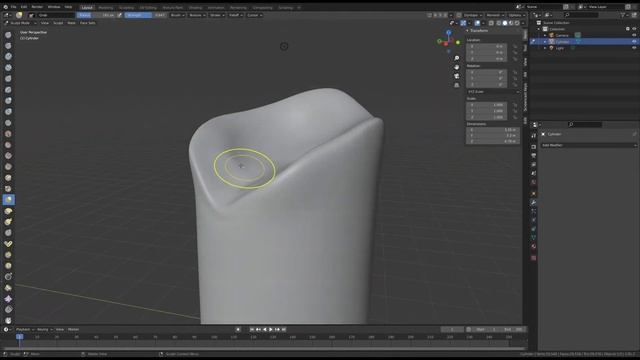Screen dimensions: 640x360
Task: Open the Mask menu in viewport header
Action: 71,23
